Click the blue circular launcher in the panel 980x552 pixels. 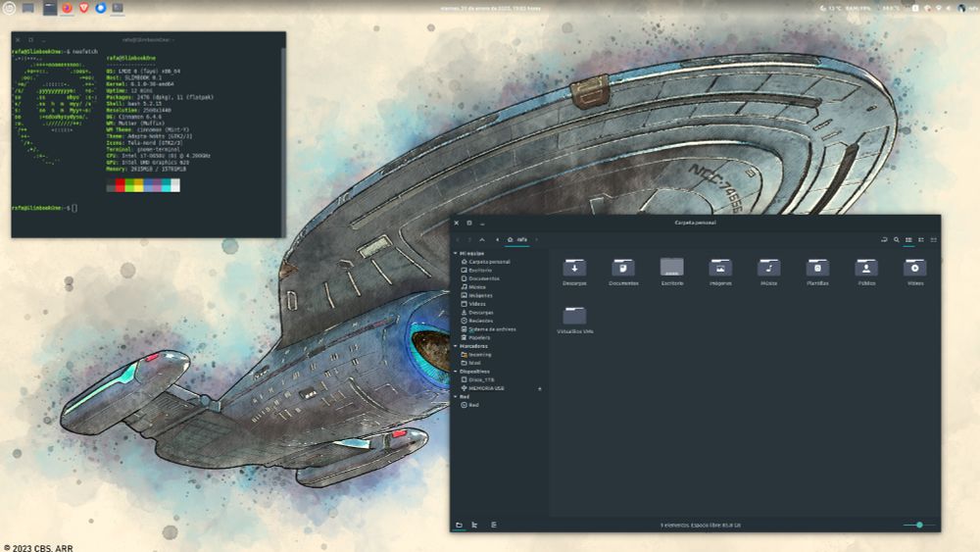tap(101, 8)
